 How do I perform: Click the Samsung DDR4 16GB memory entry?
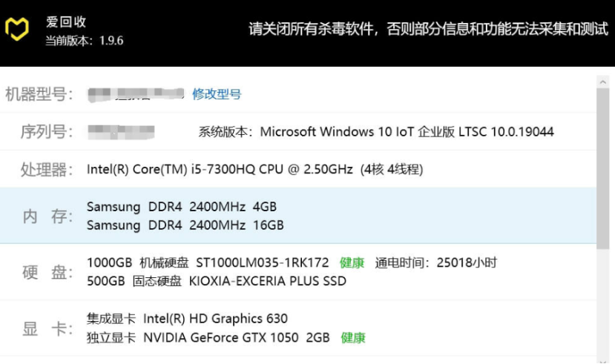pyautogui.click(x=185, y=225)
